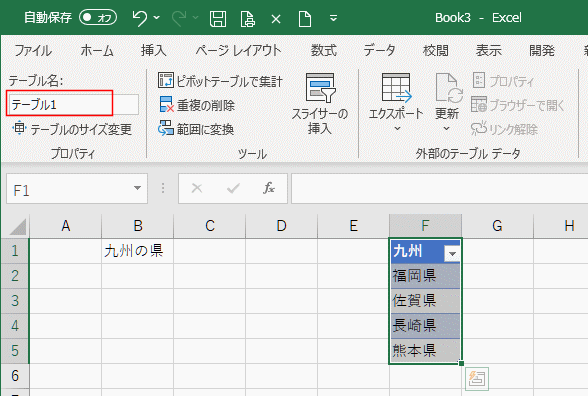Click the undo arrow icon
The height and width of the screenshot is (396, 588).
pos(140,18)
